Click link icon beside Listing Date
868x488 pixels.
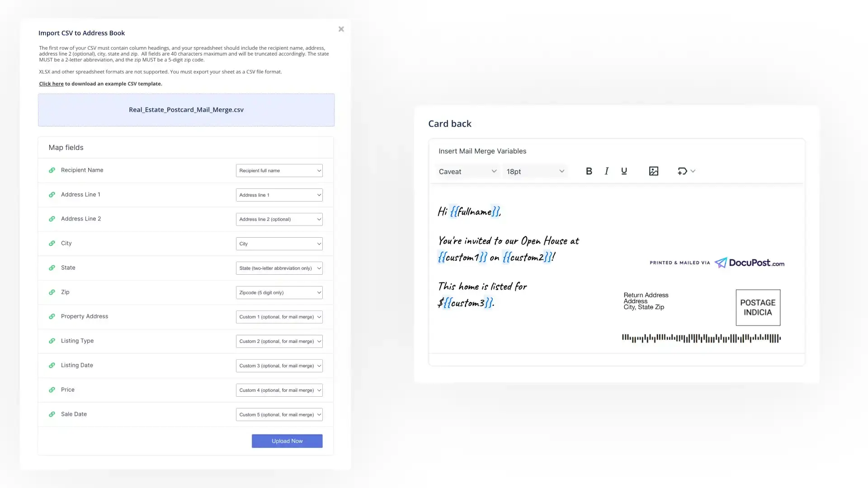52,366
